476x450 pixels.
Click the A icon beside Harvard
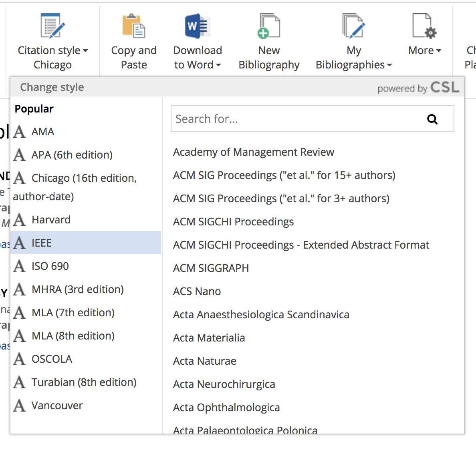(19, 219)
